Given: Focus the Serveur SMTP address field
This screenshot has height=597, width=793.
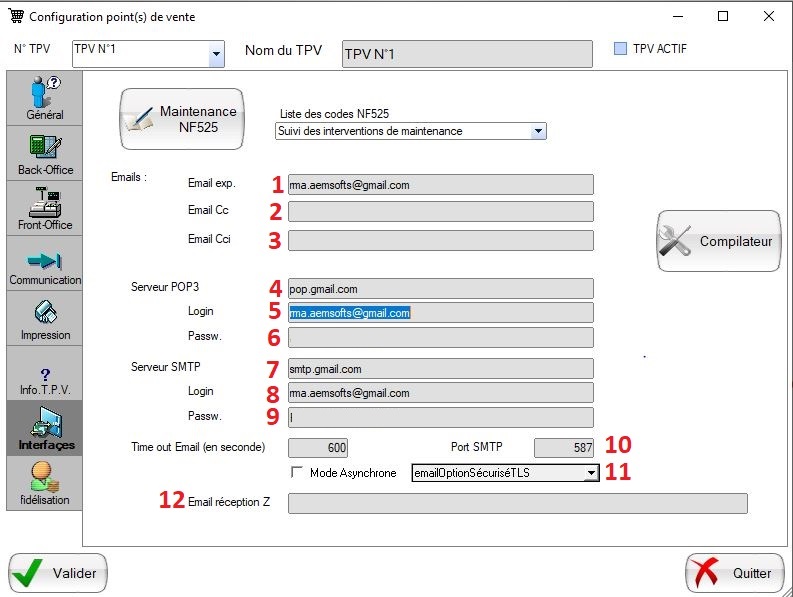Looking at the screenshot, I should [440, 369].
